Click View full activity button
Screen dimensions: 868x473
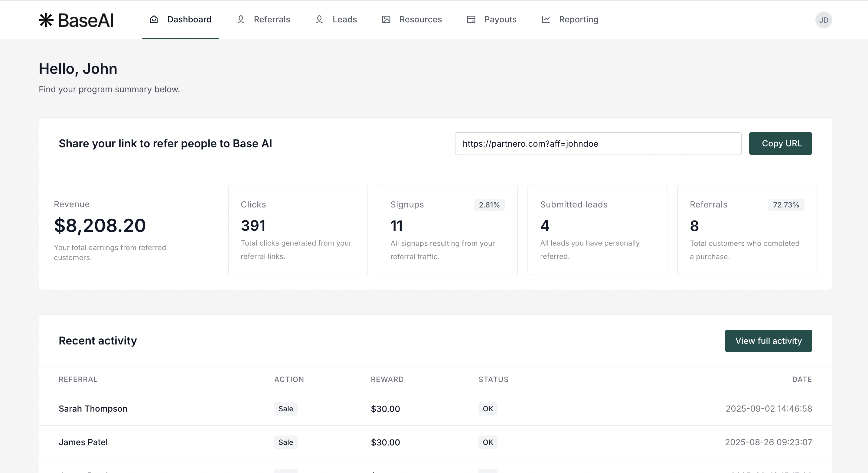(768, 341)
